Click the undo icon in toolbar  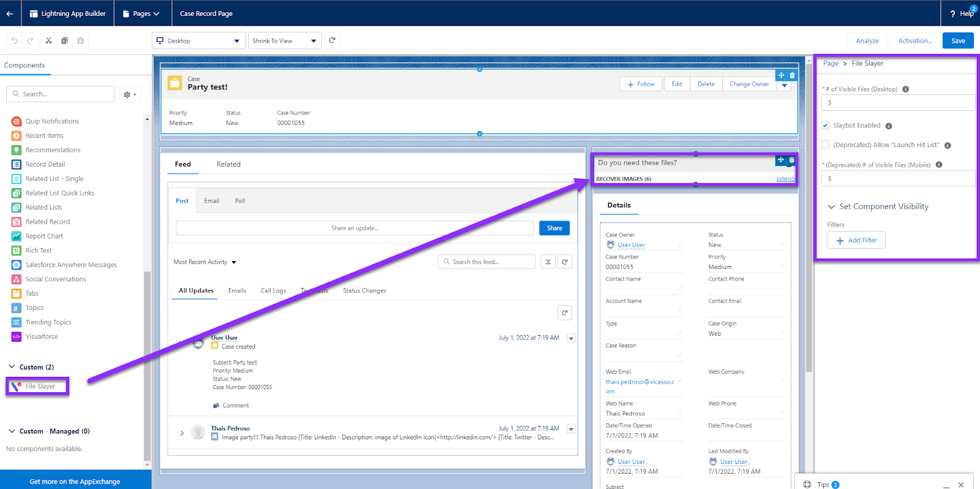point(15,40)
